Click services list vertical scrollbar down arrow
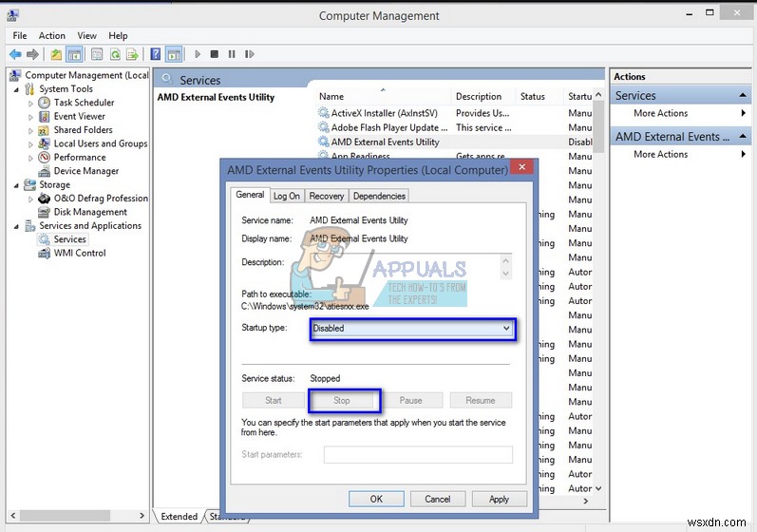Image resolution: width=757 pixels, height=532 pixels. (x=598, y=488)
